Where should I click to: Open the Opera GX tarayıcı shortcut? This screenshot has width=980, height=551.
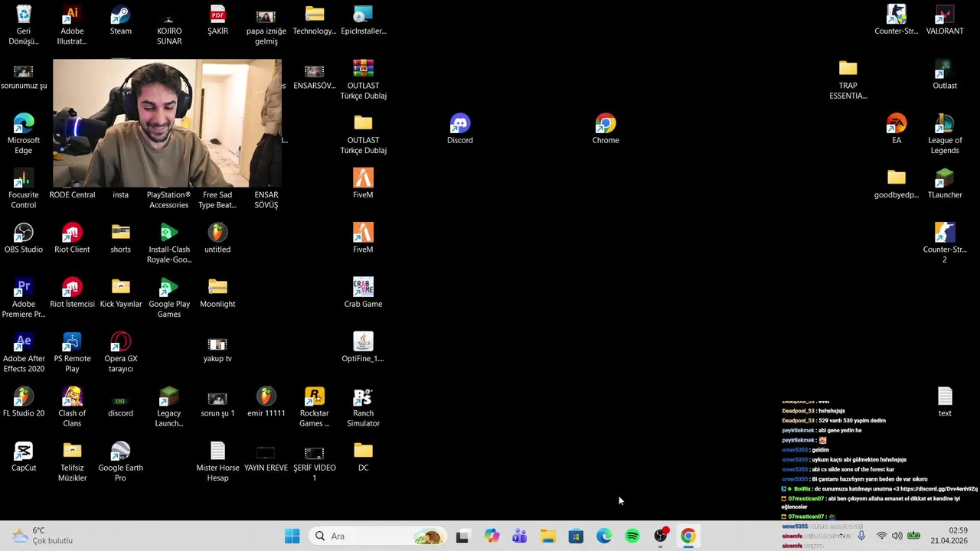(120, 352)
